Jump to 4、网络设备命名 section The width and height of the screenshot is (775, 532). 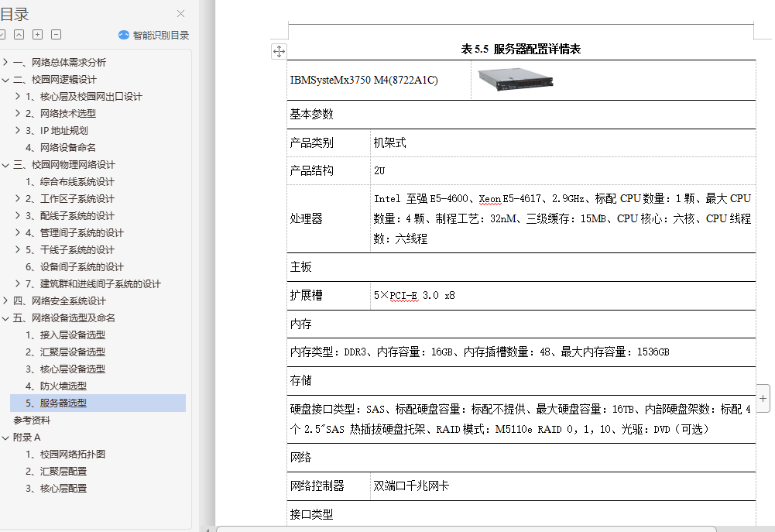[x=61, y=147]
